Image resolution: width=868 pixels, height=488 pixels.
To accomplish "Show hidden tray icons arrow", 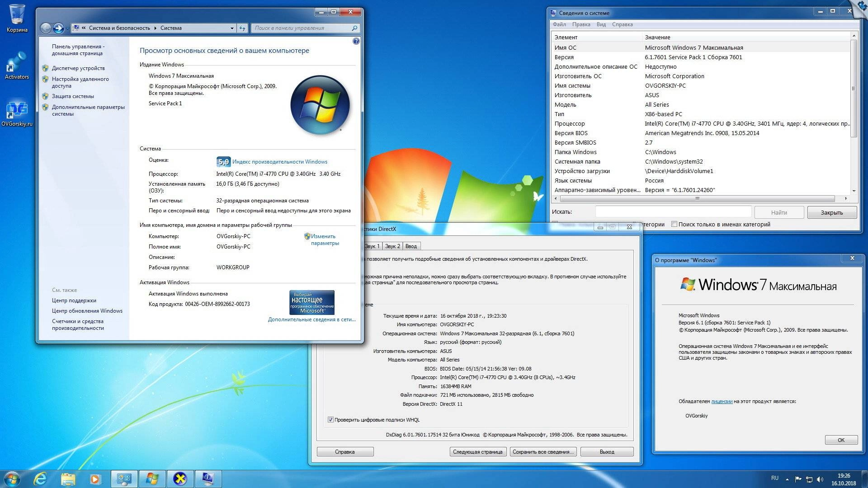I will coord(787,479).
